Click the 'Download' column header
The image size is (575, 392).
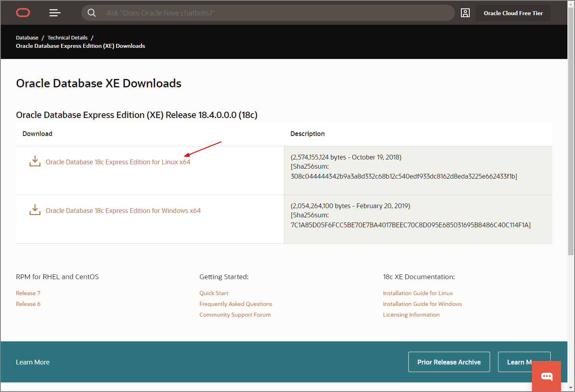coord(37,134)
